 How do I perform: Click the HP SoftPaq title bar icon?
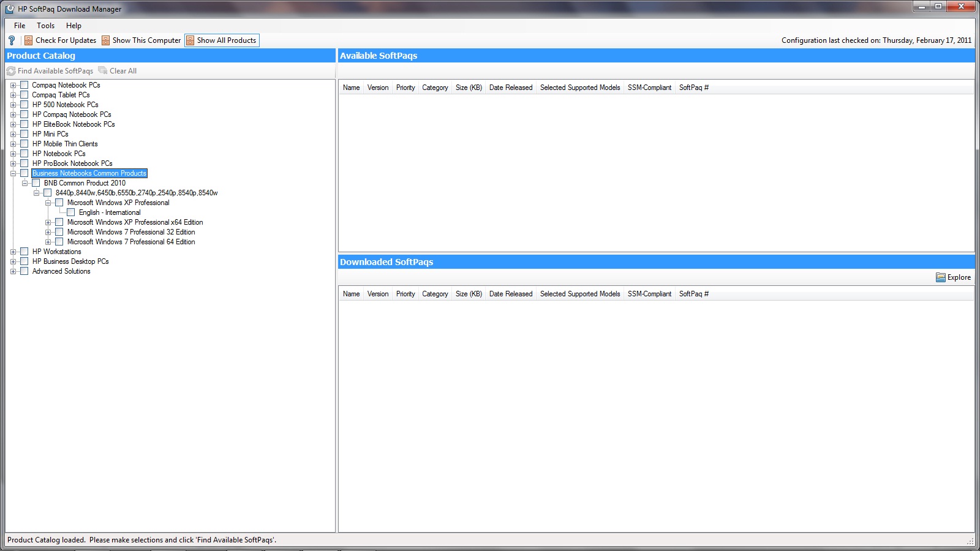coord(10,9)
